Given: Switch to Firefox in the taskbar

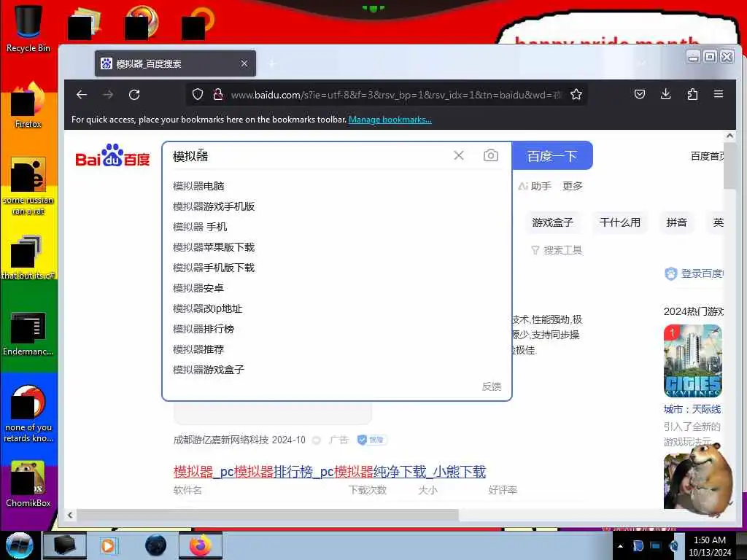Looking at the screenshot, I should point(200,545).
